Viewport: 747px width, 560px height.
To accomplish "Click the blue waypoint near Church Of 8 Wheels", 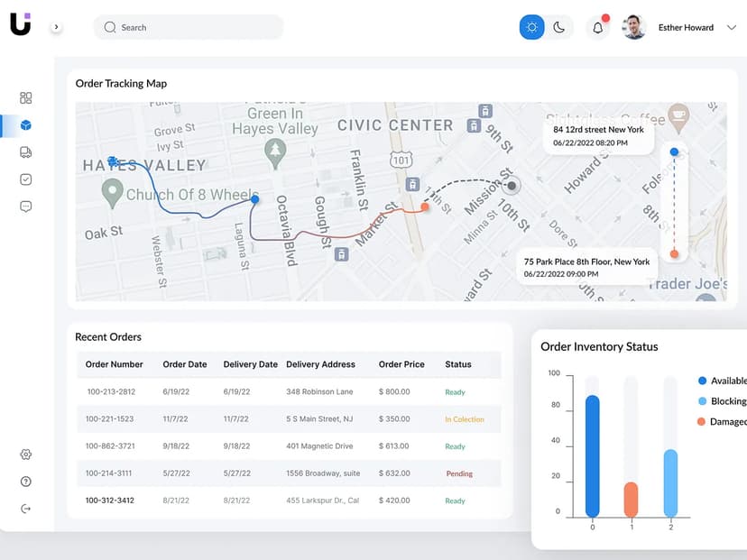I will click(x=255, y=199).
